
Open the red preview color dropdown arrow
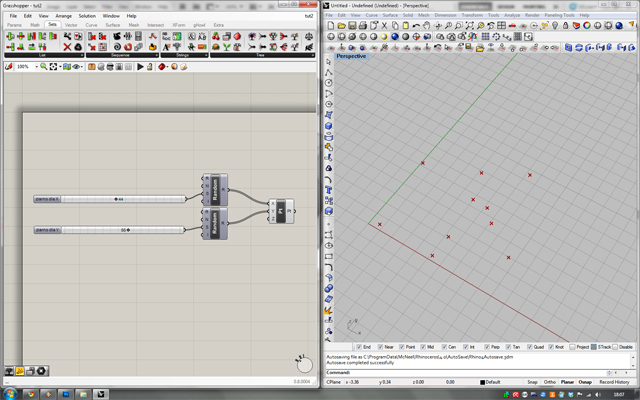point(168,67)
